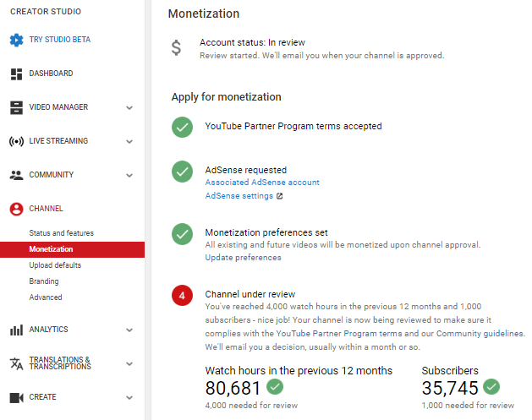This screenshot has height=420, width=532.
Task: Click the 80,681 watch hours value
Action: (233, 388)
